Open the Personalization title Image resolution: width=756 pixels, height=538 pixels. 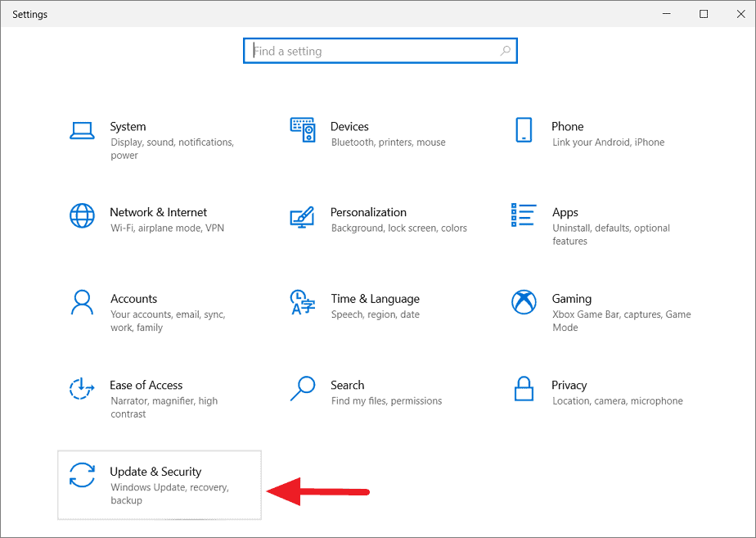pos(368,212)
